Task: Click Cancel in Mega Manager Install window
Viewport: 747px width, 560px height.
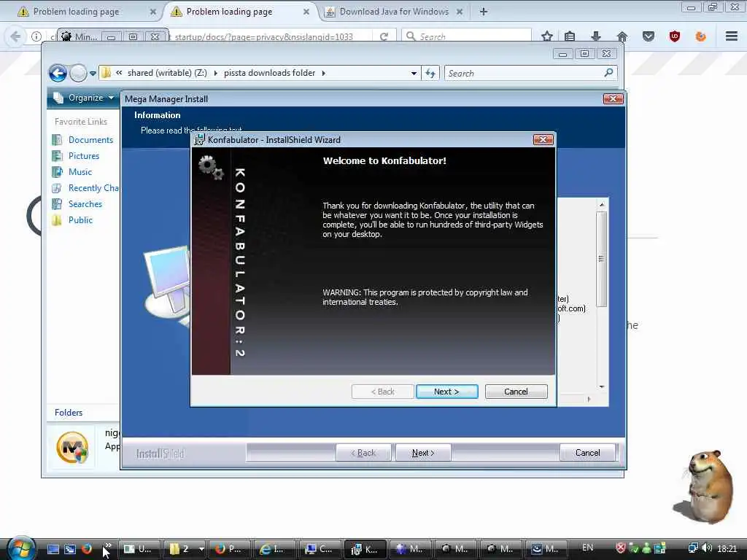Action: tap(587, 452)
